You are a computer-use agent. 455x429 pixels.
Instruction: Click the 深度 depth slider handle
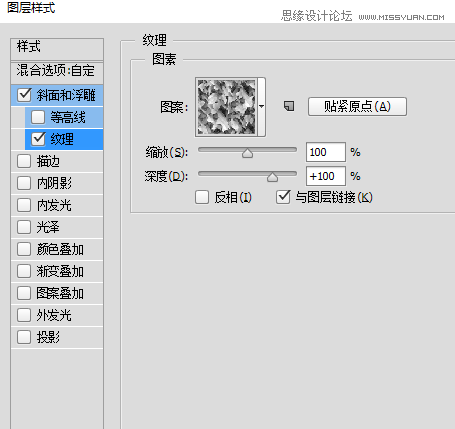pyautogui.click(x=272, y=177)
